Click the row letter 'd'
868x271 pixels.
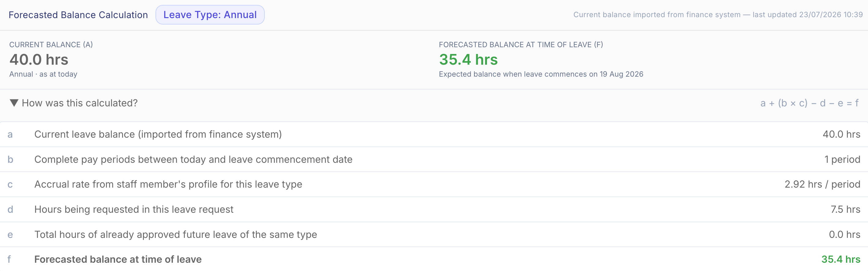pos(10,209)
